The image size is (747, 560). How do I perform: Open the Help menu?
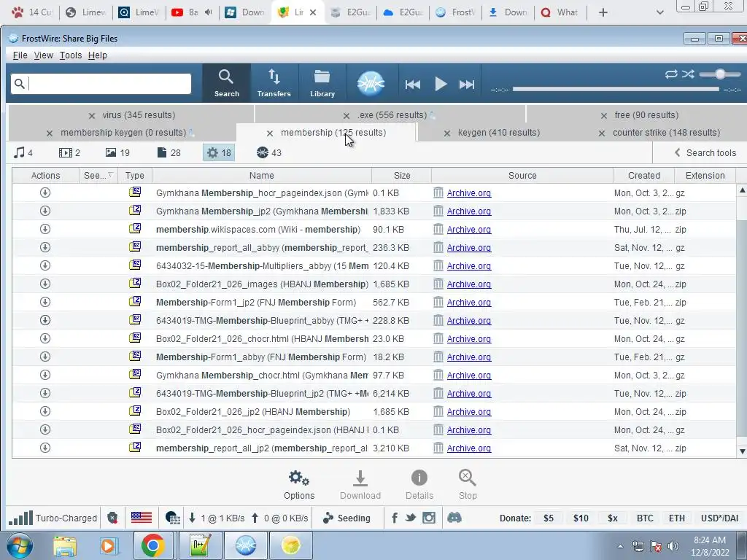(x=97, y=55)
